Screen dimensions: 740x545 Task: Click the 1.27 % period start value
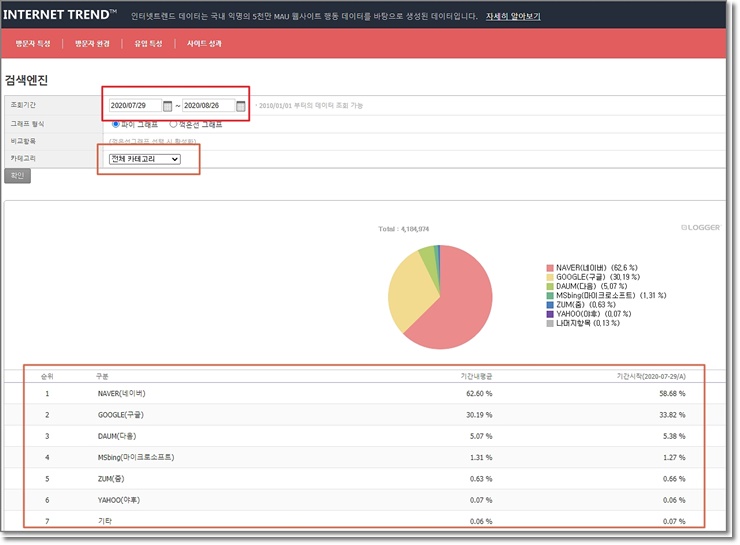tap(674, 457)
